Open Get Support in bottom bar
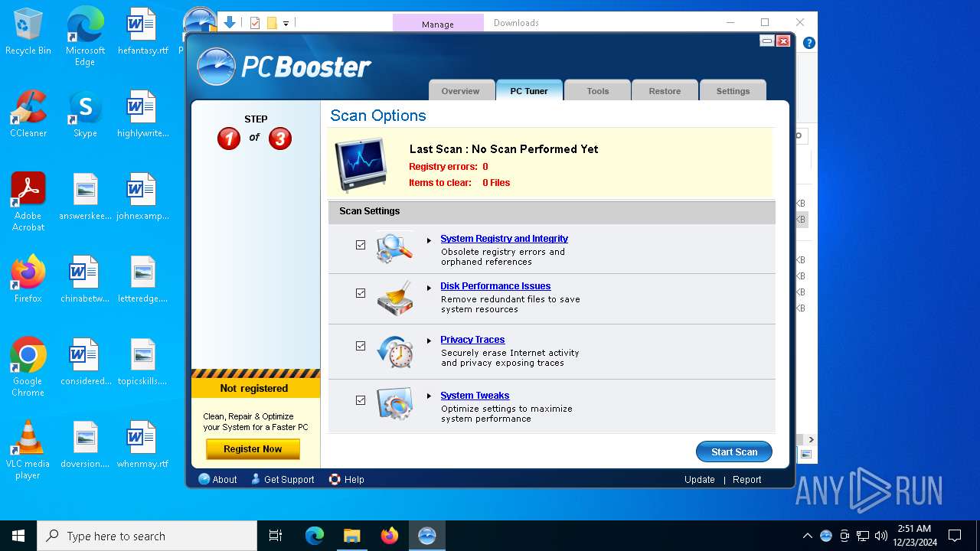The width and height of the screenshot is (980, 551). tap(283, 479)
